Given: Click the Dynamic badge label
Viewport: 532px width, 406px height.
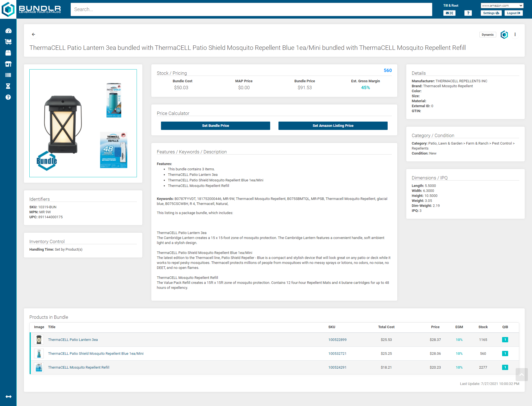Looking at the screenshot, I should (x=488, y=35).
